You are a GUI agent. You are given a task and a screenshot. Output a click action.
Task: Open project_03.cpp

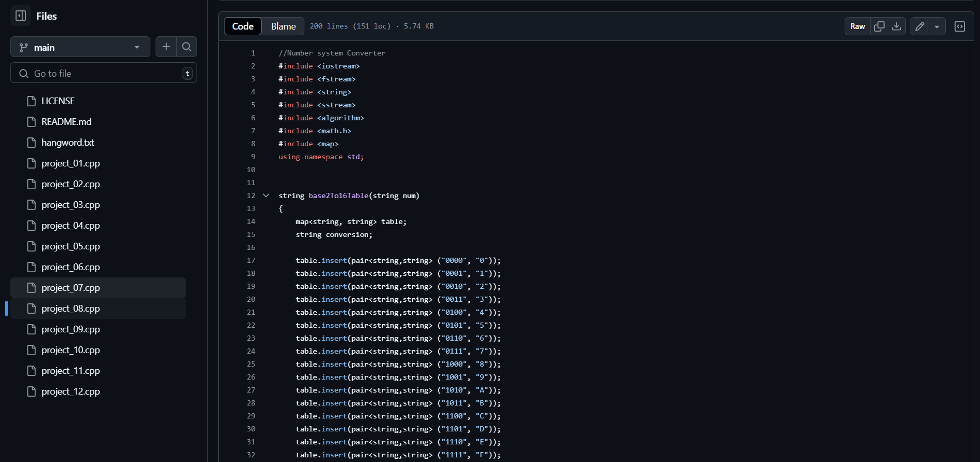tap(98, 205)
